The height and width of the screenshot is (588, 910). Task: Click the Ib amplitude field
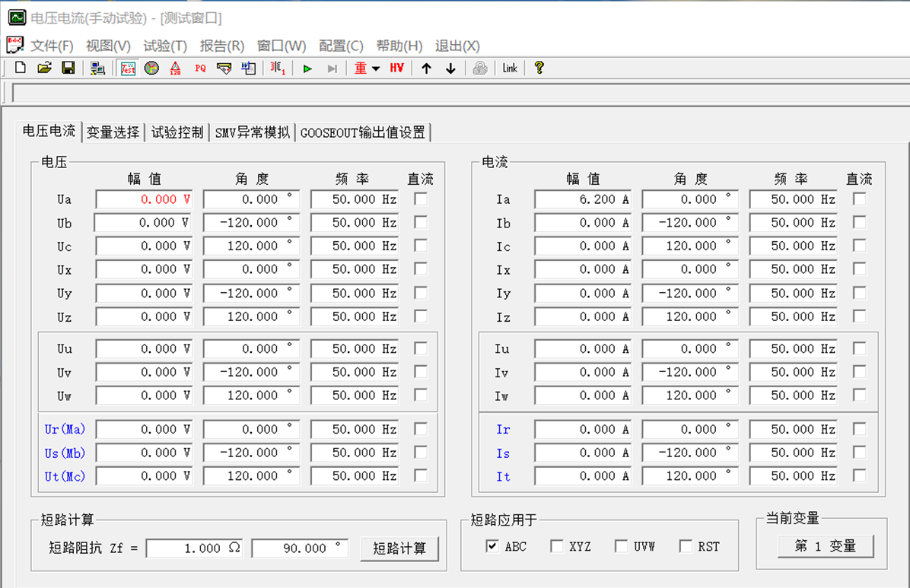[x=583, y=222]
